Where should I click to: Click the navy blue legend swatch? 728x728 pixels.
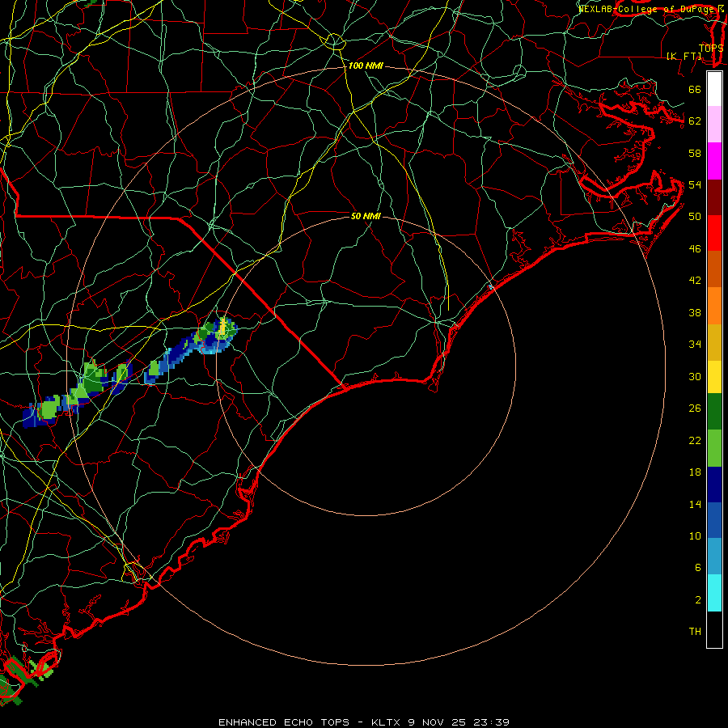coord(714,485)
